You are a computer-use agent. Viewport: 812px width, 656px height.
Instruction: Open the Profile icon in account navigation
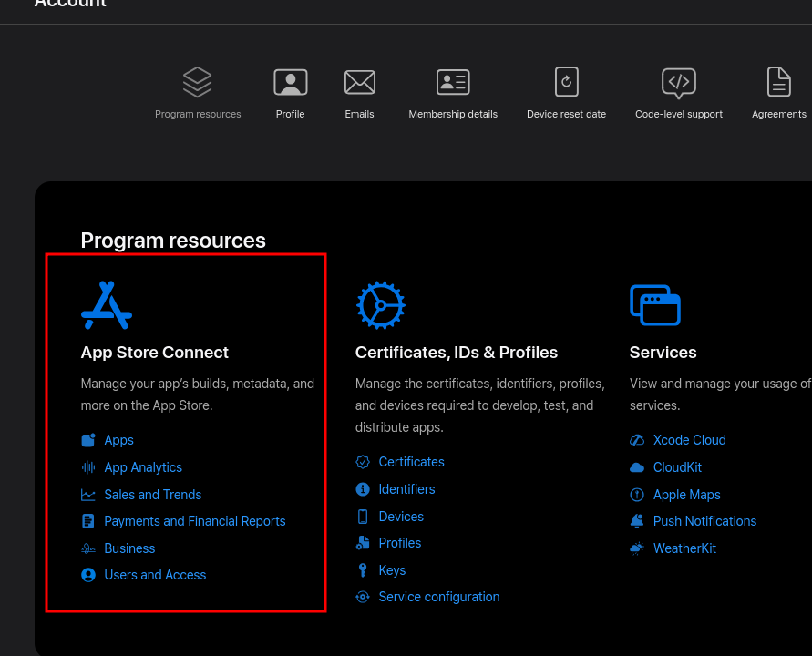pyautogui.click(x=290, y=82)
